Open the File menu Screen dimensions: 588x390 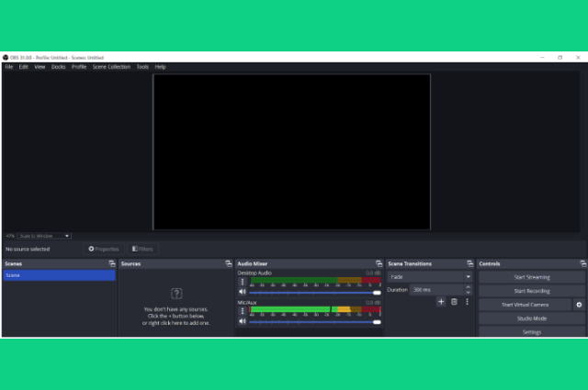coord(9,67)
